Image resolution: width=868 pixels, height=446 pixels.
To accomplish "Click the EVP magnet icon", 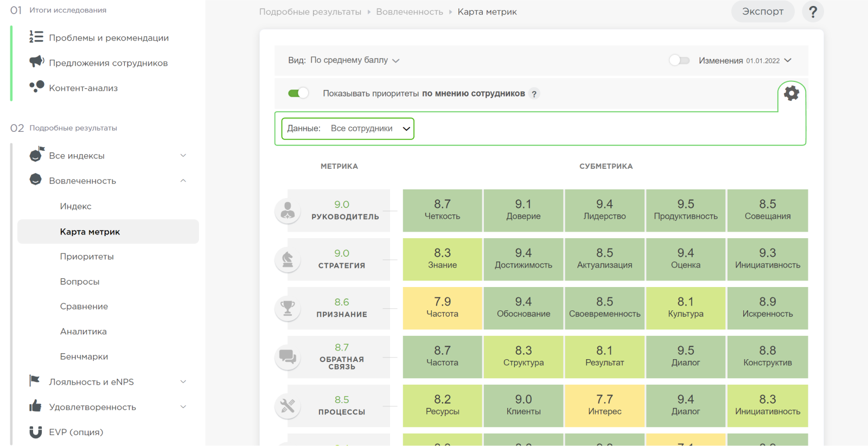I will pyautogui.click(x=36, y=432).
